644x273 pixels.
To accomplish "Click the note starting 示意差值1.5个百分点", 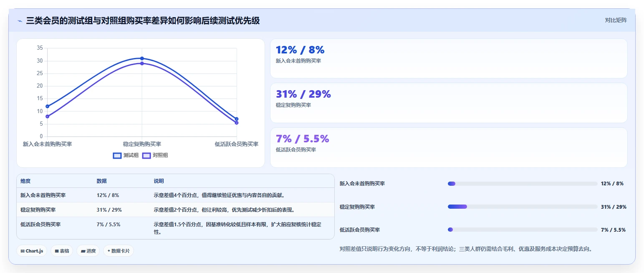I will (x=237, y=228).
